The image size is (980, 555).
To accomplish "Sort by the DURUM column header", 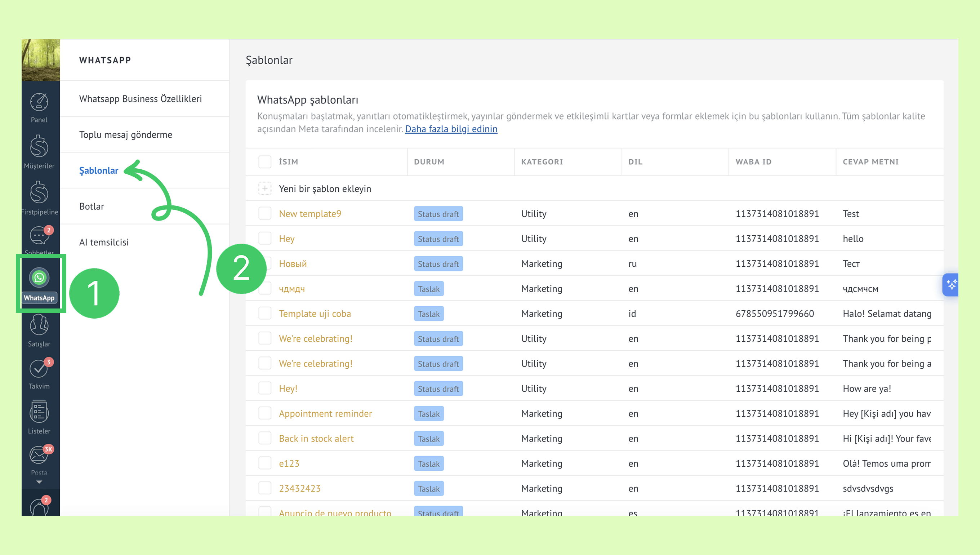I will 429,161.
